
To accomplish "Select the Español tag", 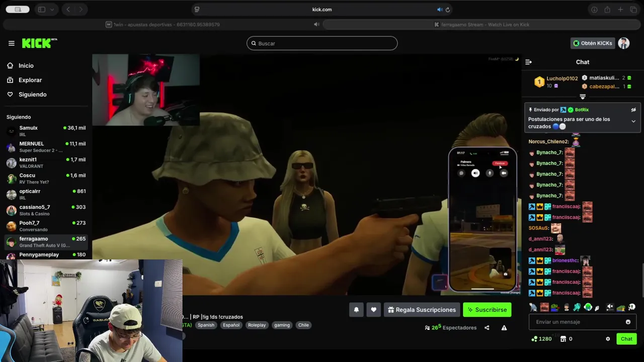I will 231,325.
